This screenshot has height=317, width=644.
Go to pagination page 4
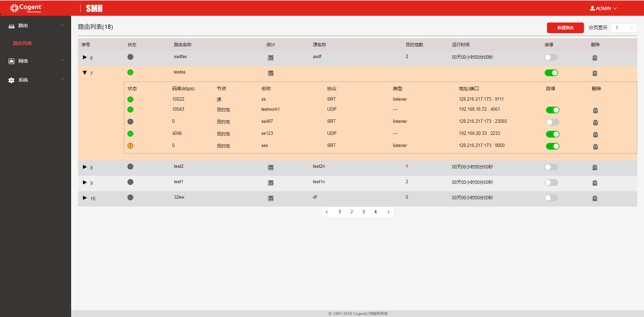pyautogui.click(x=376, y=212)
